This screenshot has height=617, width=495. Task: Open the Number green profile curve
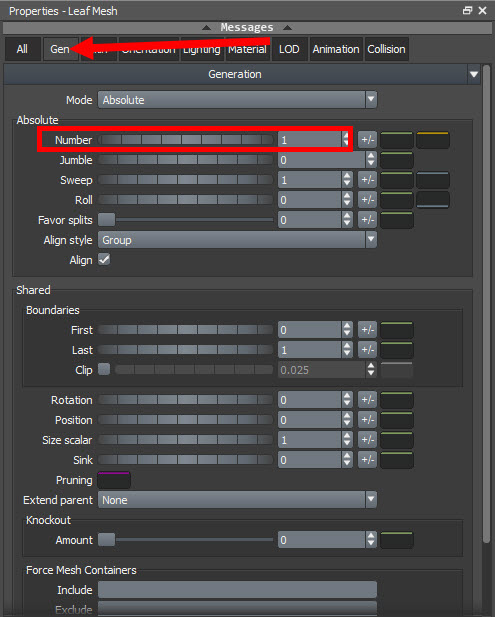coord(397,140)
